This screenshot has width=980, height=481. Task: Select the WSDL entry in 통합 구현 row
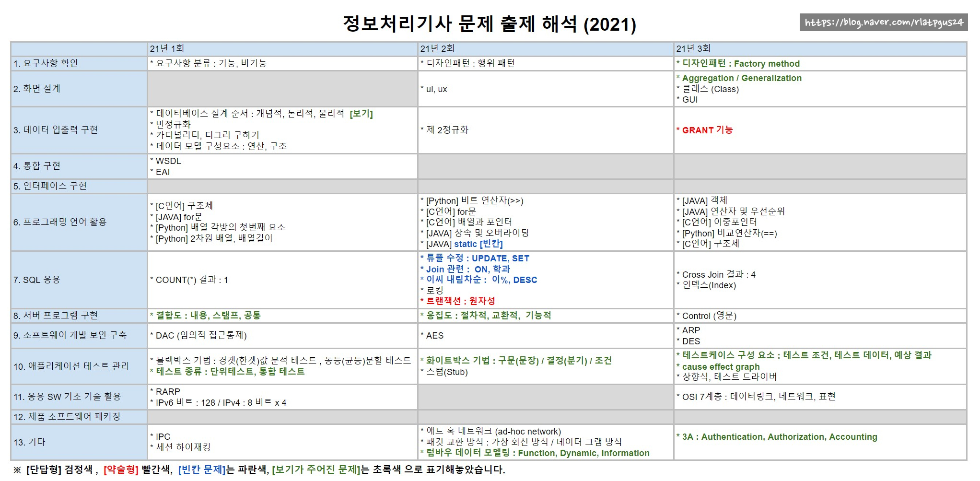168,161
